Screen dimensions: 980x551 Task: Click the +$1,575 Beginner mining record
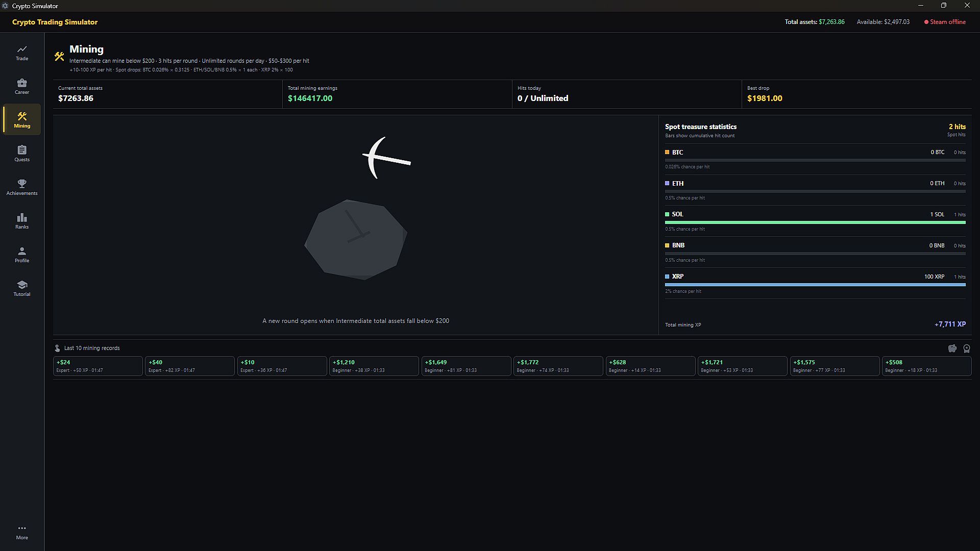coord(835,366)
